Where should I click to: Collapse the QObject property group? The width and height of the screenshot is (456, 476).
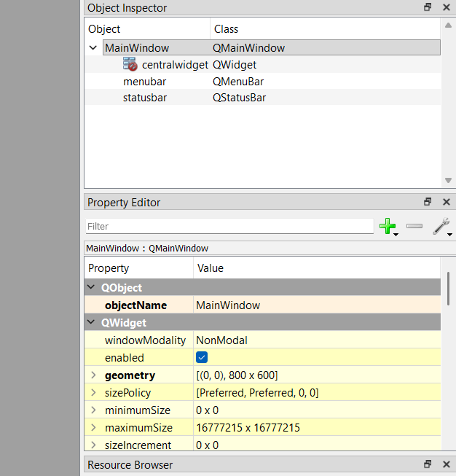(x=91, y=287)
